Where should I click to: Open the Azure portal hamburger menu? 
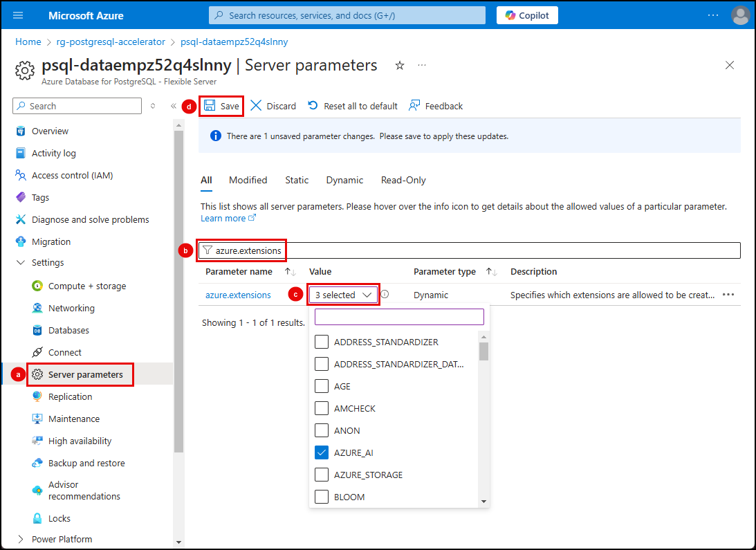tap(18, 15)
